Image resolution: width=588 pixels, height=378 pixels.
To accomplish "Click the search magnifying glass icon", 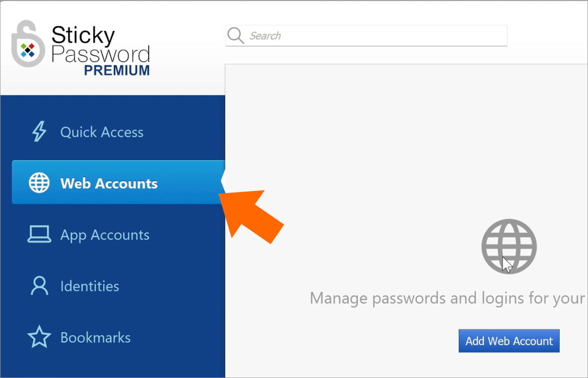I will [x=235, y=35].
